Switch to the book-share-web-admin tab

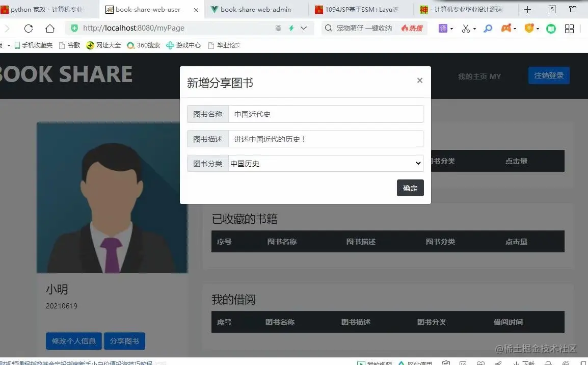pyautogui.click(x=256, y=9)
